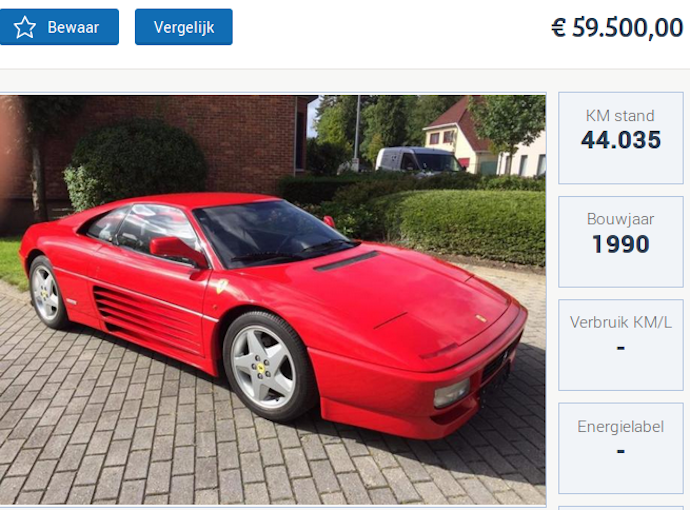Click the Energielabel tile label
Viewport: 690px width, 510px height.
620,426
